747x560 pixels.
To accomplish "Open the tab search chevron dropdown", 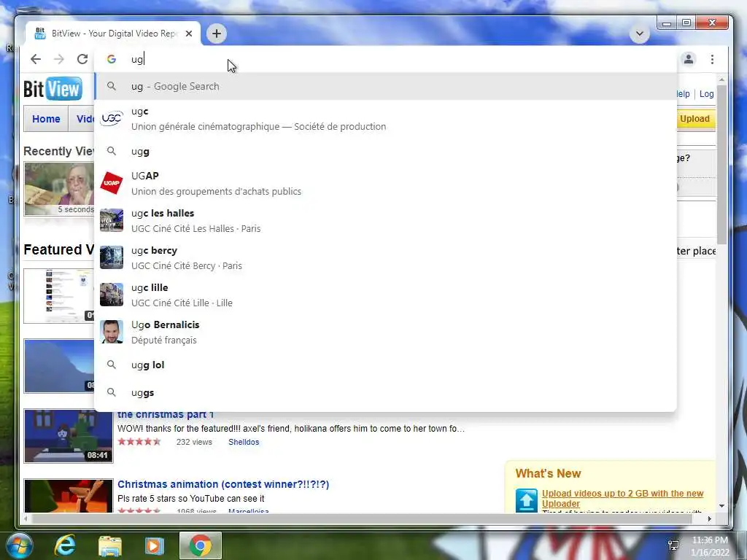I will click(639, 34).
